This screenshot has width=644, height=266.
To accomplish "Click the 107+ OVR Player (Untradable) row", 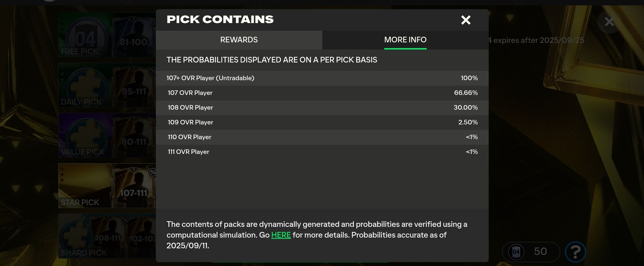I will 322,78.
